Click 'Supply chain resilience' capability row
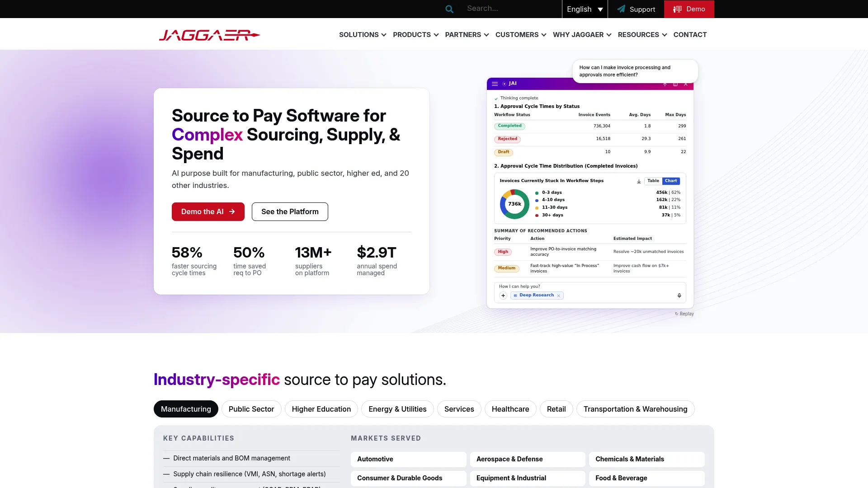Screen dimensions: 868x488 pos(251,474)
